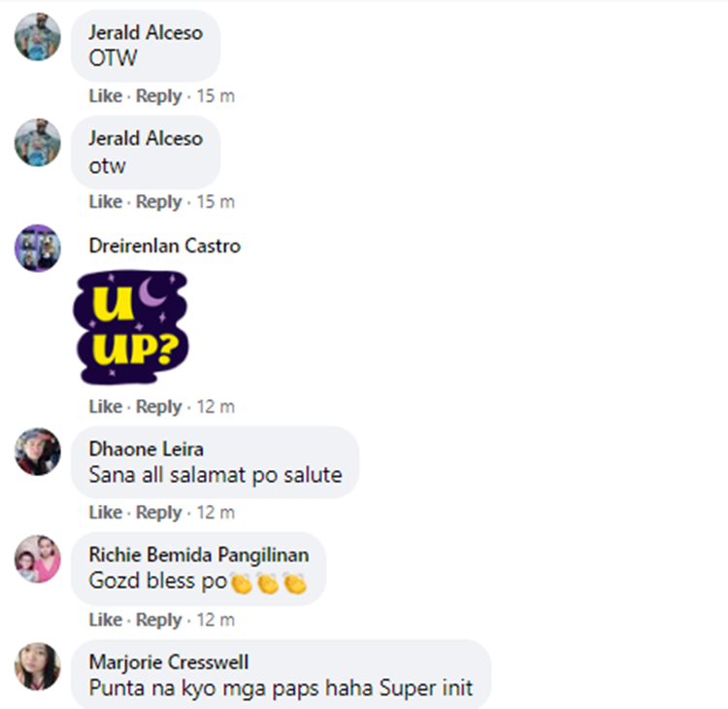Like Dreirenlan Castro's sticker comment
The width and height of the screenshot is (728, 709).
pos(106,407)
